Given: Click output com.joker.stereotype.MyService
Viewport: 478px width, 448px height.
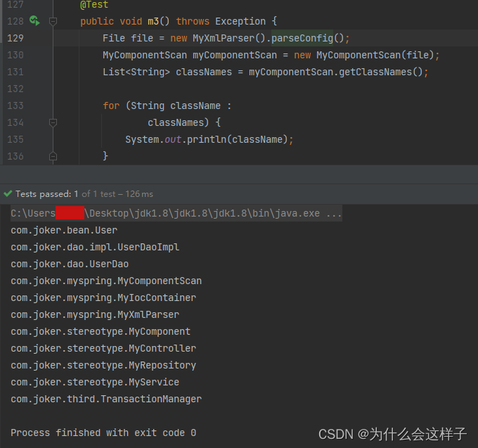Looking at the screenshot, I should [95, 382].
